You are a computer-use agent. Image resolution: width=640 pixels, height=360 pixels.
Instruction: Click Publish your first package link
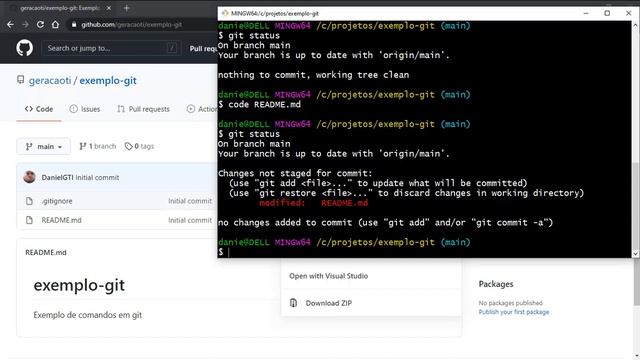point(513,312)
